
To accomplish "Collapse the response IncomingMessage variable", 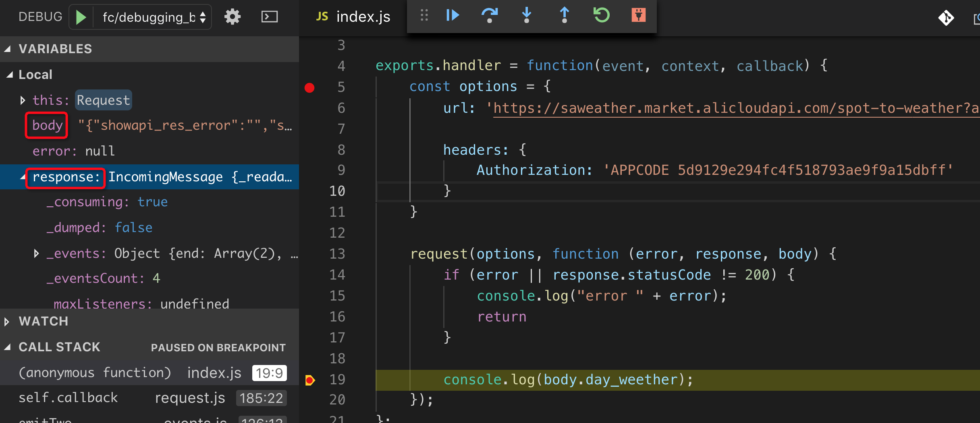I will pos(23,177).
